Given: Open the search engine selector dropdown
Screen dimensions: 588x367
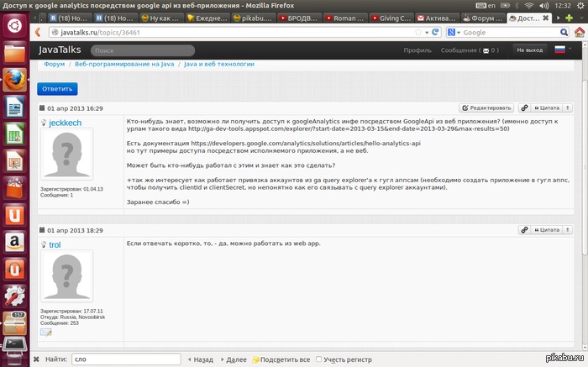Looking at the screenshot, I should coord(454,32).
